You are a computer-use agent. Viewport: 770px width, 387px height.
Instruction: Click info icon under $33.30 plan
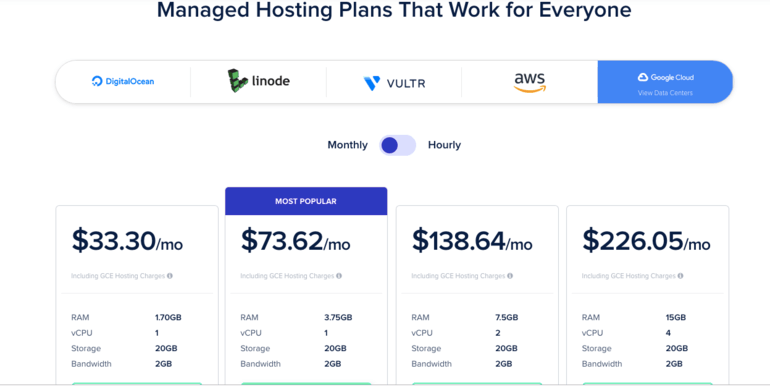coord(170,276)
